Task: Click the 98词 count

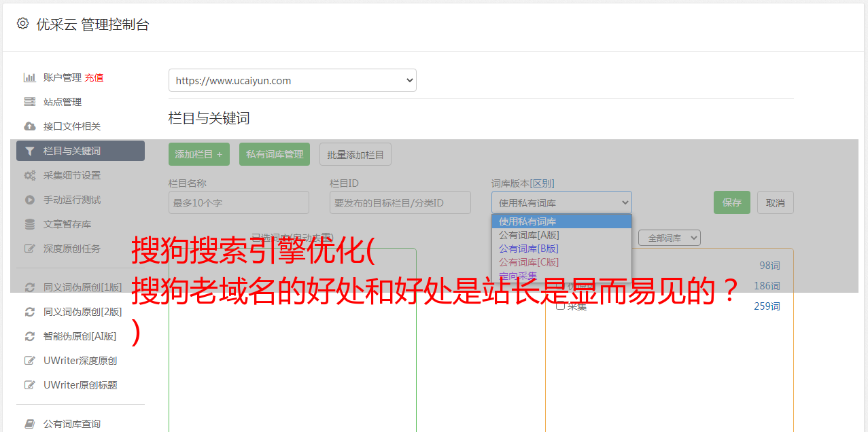Action: point(769,266)
